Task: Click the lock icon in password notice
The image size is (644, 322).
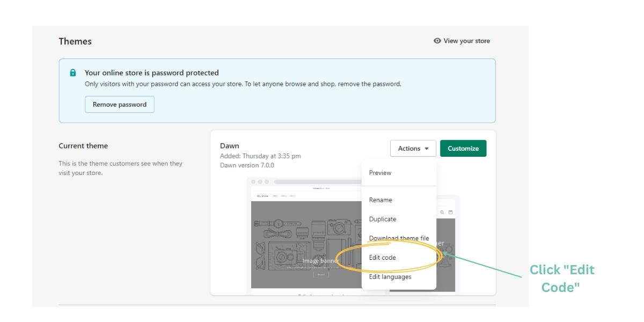Action: pyautogui.click(x=73, y=73)
